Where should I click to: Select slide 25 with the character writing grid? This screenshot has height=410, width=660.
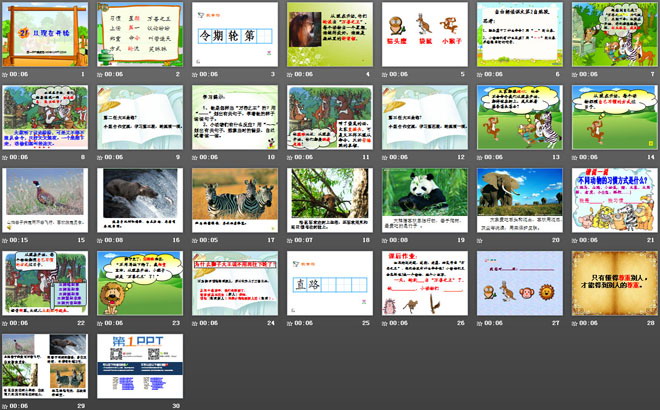[330, 283]
